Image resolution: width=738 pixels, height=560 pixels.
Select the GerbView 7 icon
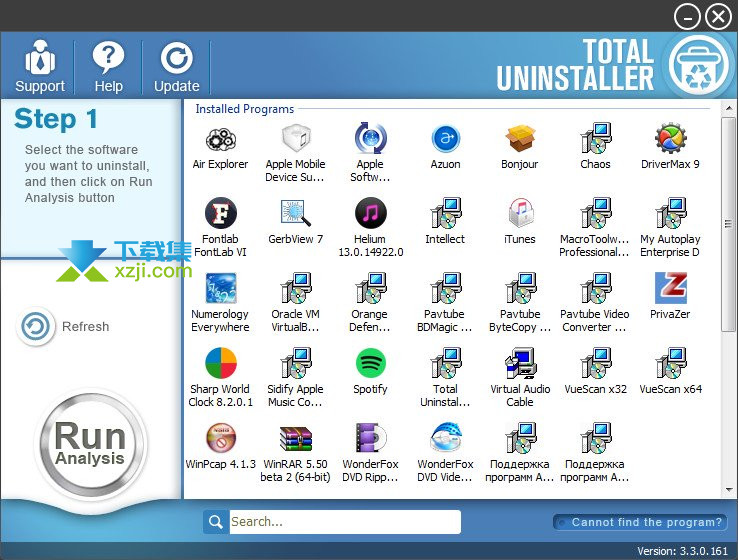[x=295, y=214]
